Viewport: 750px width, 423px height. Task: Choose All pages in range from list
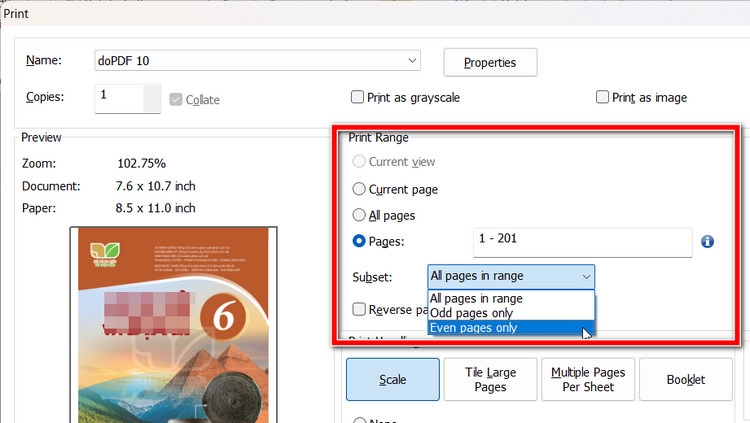click(511, 298)
